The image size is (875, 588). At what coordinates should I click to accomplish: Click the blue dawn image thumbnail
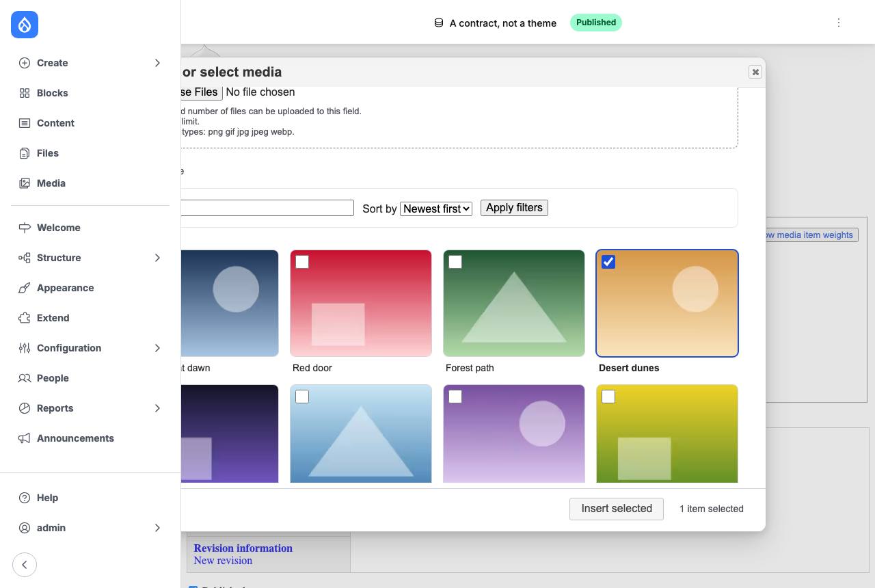coord(230,303)
